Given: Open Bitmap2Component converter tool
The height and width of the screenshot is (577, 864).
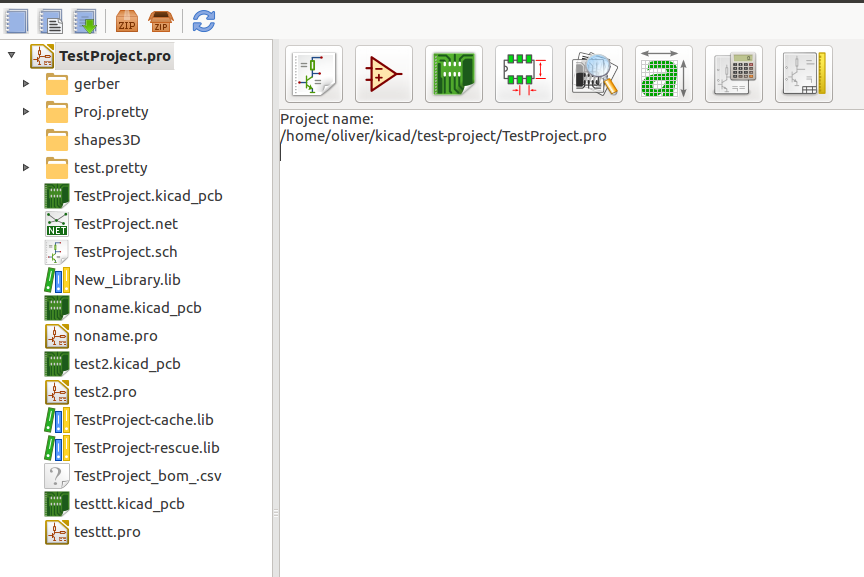Looking at the screenshot, I should click(x=664, y=74).
